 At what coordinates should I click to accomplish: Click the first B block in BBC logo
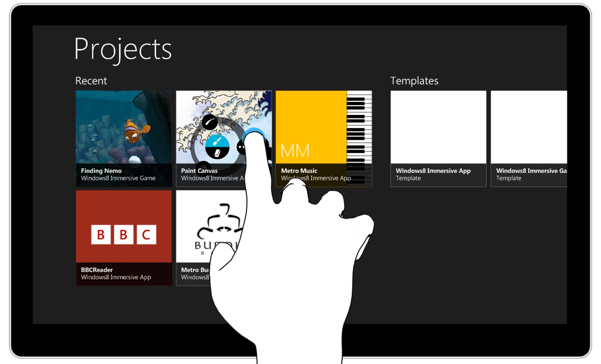[x=101, y=234]
